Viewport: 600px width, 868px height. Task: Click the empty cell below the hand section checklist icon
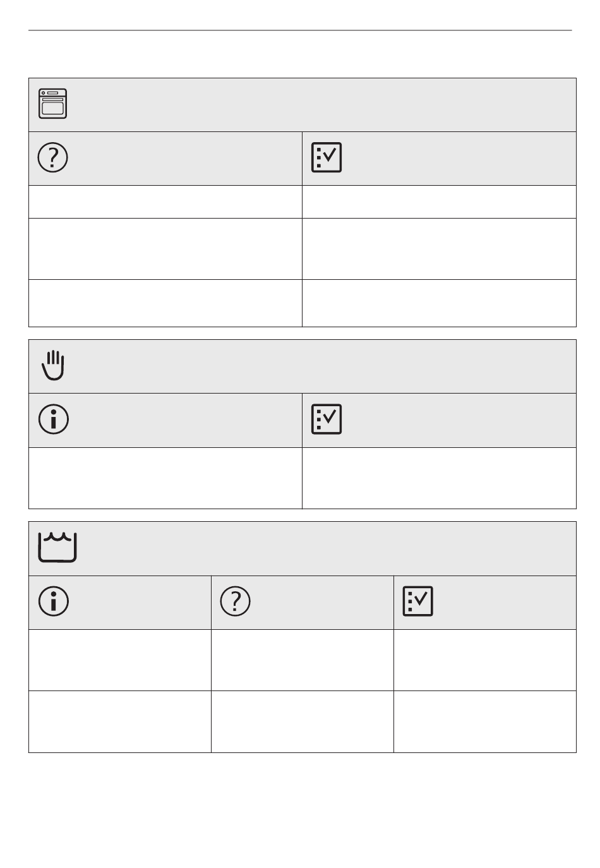[439, 478]
